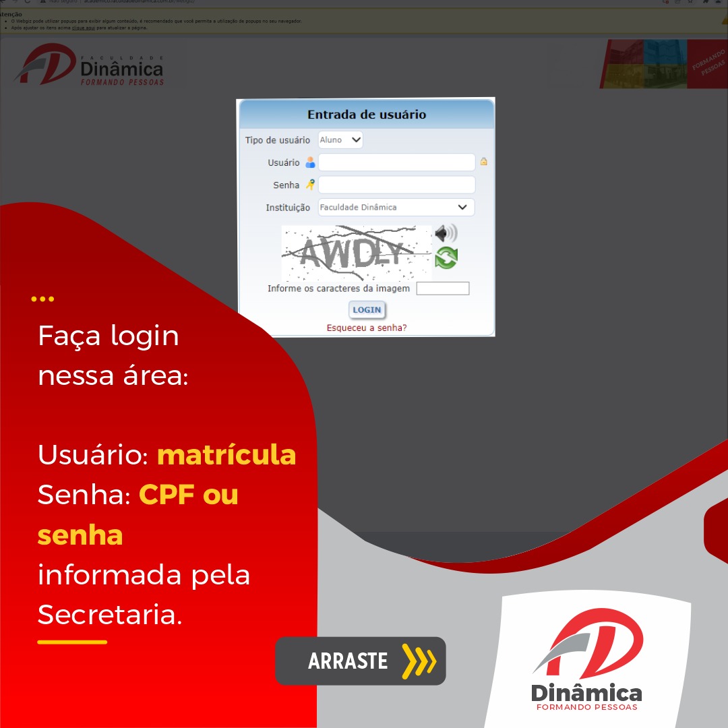Screen dimensions: 728x728
Task: Play the captcha audio speaker icon
Action: tap(446, 233)
